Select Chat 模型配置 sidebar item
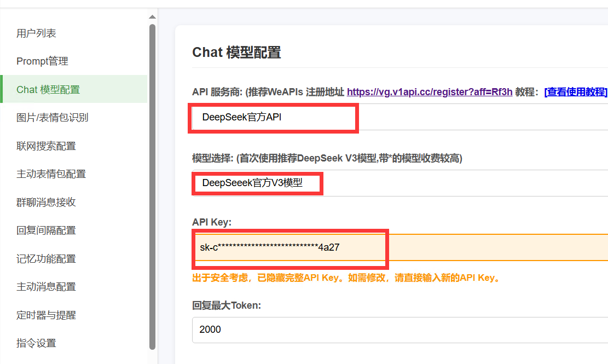Screen dimensions: 608x364 pyautogui.click(x=74, y=89)
